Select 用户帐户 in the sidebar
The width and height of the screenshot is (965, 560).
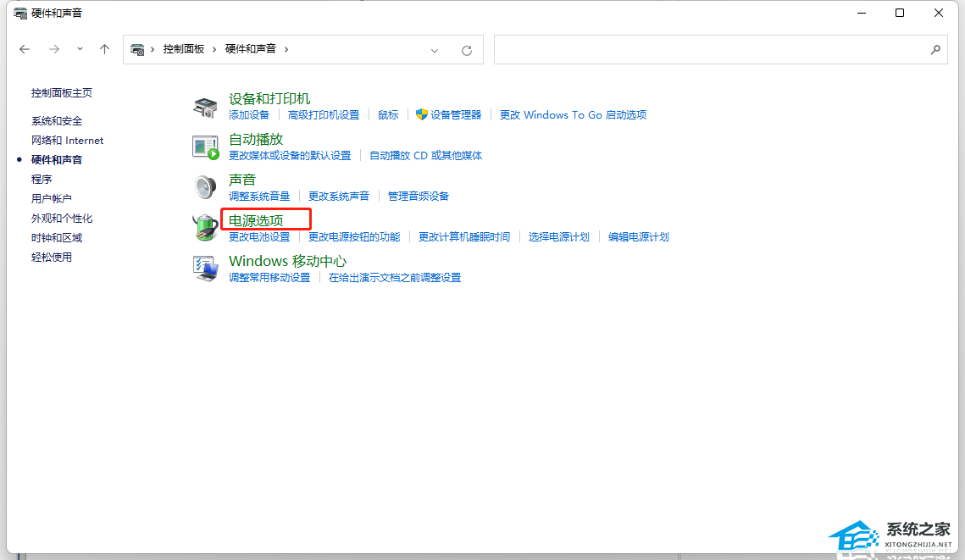[52, 199]
